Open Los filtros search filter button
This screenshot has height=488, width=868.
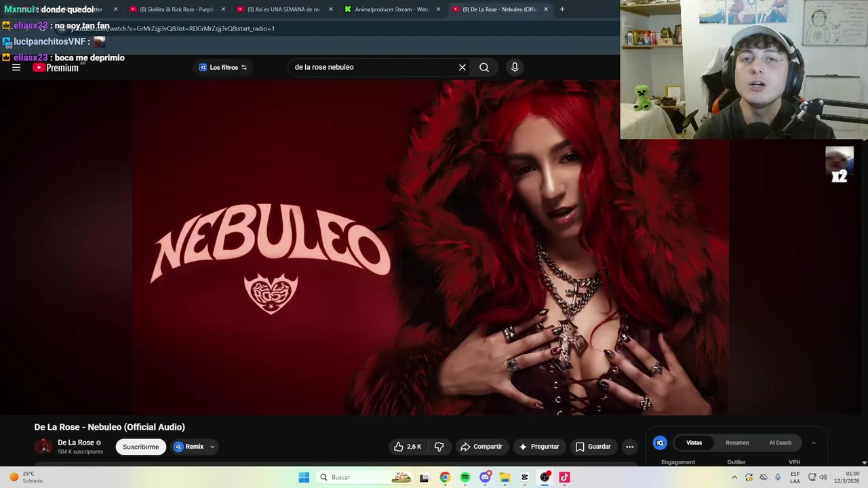(x=223, y=67)
